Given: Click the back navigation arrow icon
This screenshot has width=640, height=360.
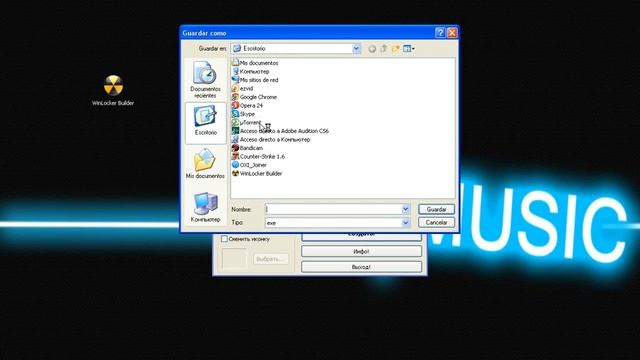Looking at the screenshot, I should tap(372, 49).
